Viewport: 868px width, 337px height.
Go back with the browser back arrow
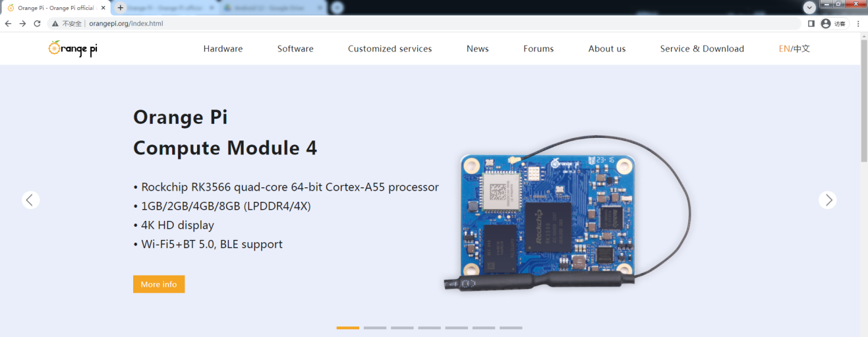coord(8,23)
